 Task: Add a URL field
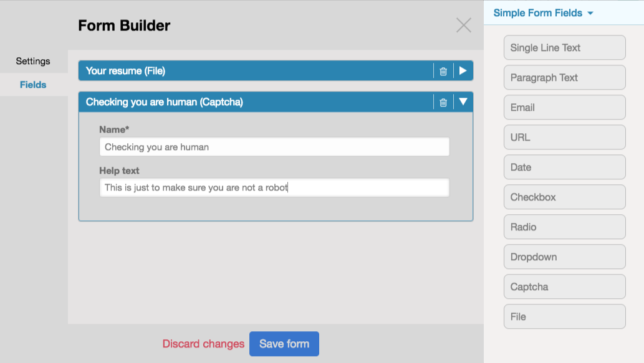pos(564,138)
